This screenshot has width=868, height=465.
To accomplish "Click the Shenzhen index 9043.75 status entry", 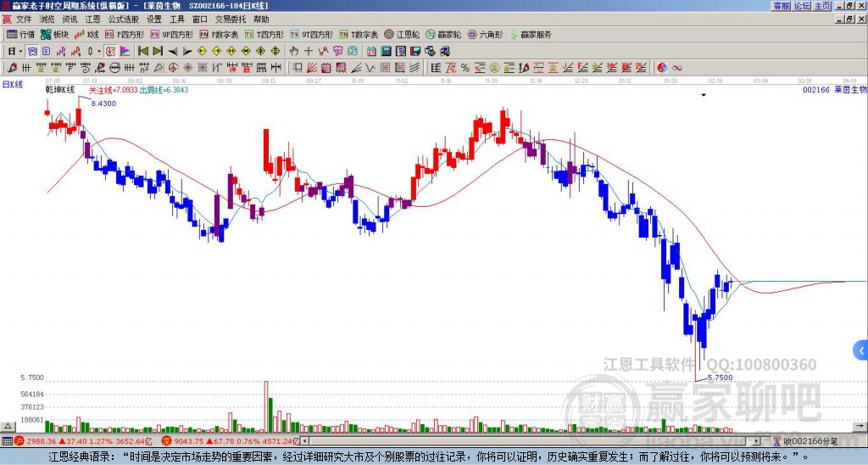I will (231, 441).
